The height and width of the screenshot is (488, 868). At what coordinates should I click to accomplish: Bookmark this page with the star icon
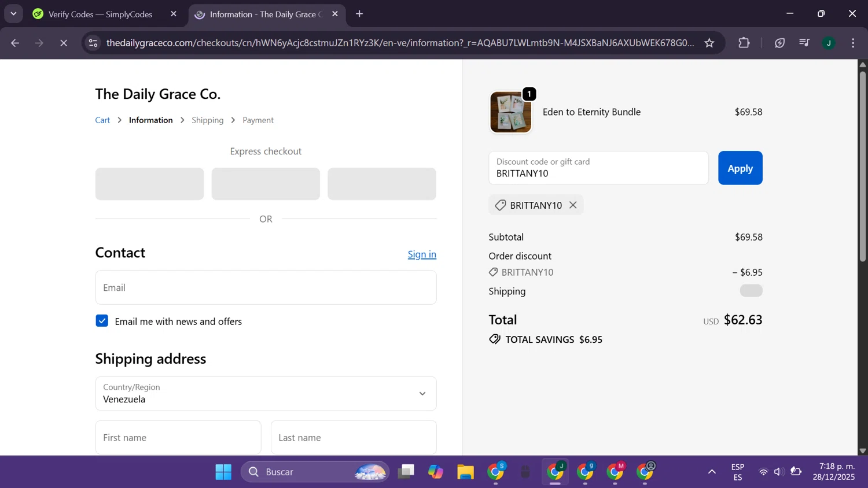pos(709,43)
